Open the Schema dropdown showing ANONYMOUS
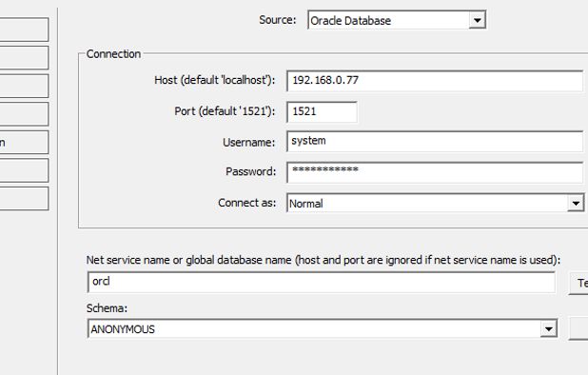Screen dimensions: 588x375 point(323,329)
